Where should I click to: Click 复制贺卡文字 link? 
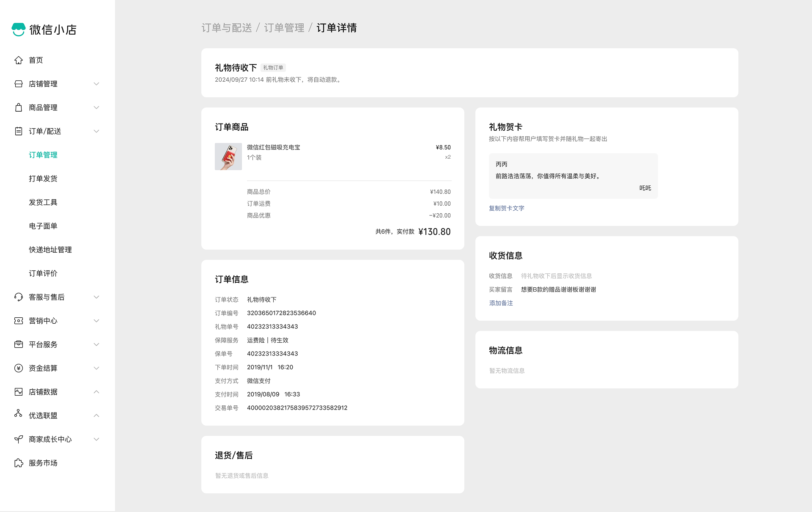point(507,208)
